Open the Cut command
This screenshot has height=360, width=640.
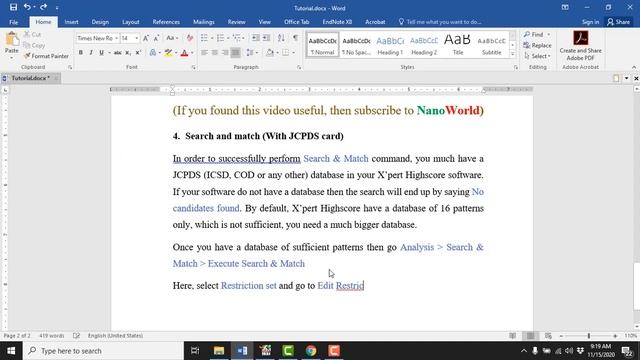[x=32, y=34]
